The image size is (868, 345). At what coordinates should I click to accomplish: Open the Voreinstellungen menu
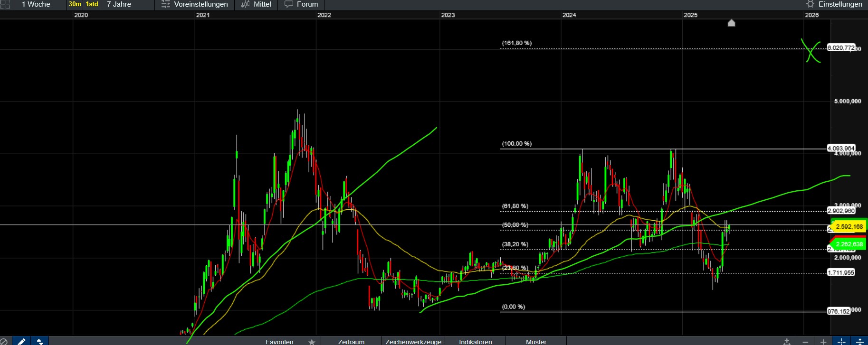pos(200,4)
